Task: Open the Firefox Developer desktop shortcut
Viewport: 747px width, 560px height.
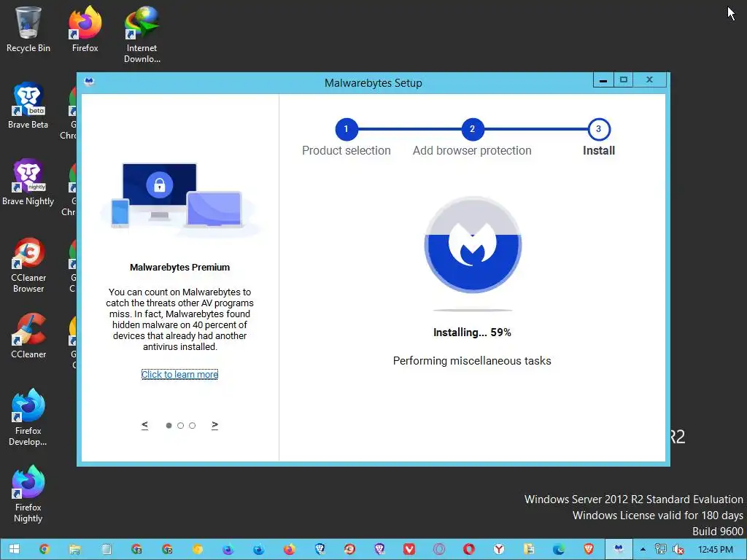Action: (28, 417)
